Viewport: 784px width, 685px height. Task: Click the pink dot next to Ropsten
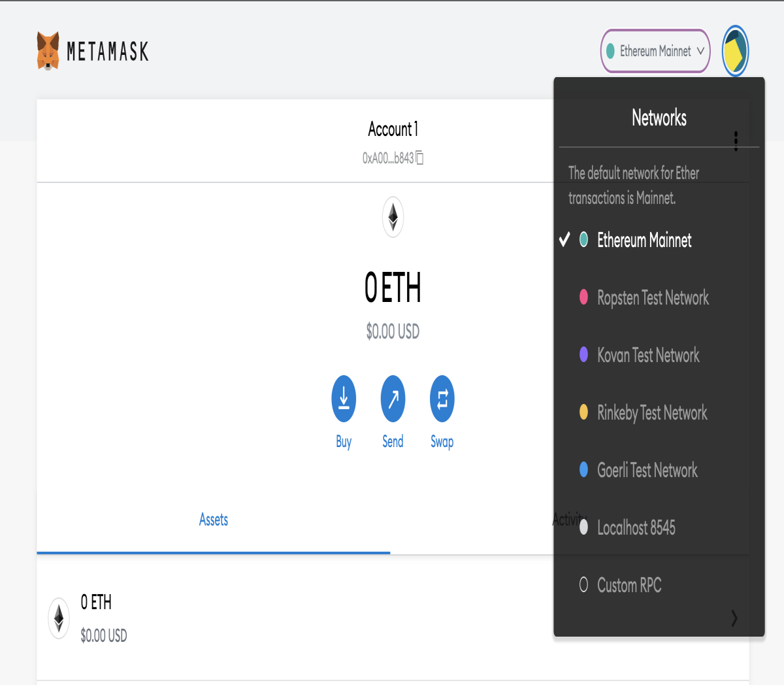[x=583, y=297]
